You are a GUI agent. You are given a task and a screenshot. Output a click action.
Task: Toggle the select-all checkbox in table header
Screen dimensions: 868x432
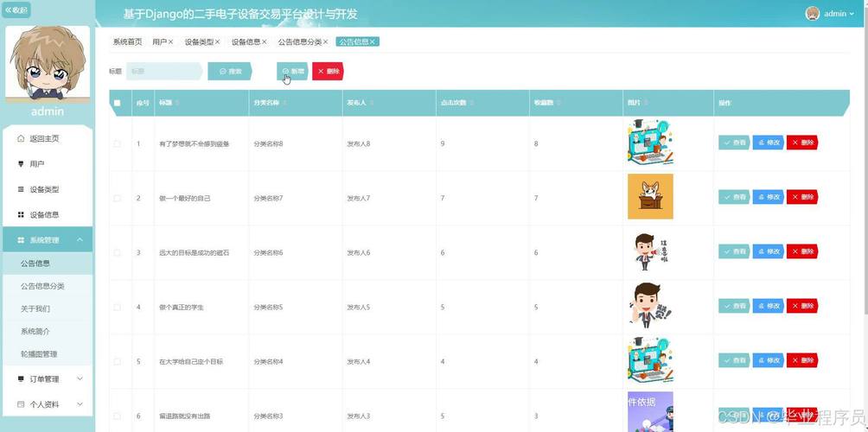coord(117,103)
